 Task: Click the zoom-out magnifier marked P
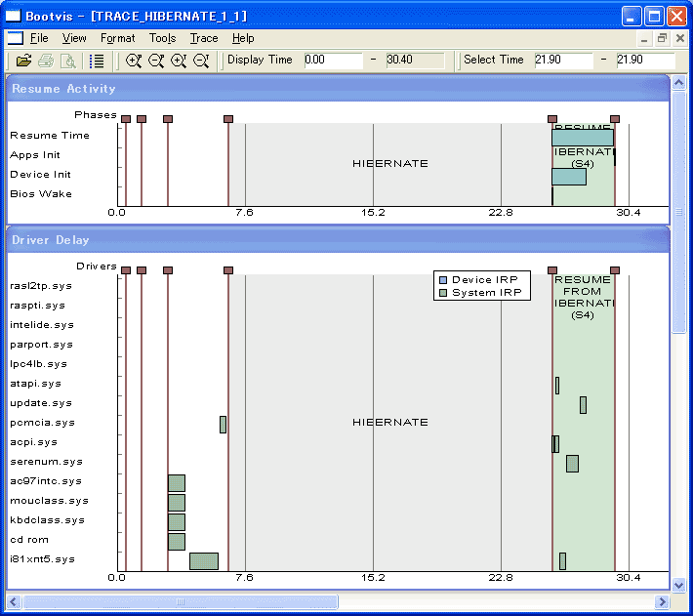[x=156, y=61]
